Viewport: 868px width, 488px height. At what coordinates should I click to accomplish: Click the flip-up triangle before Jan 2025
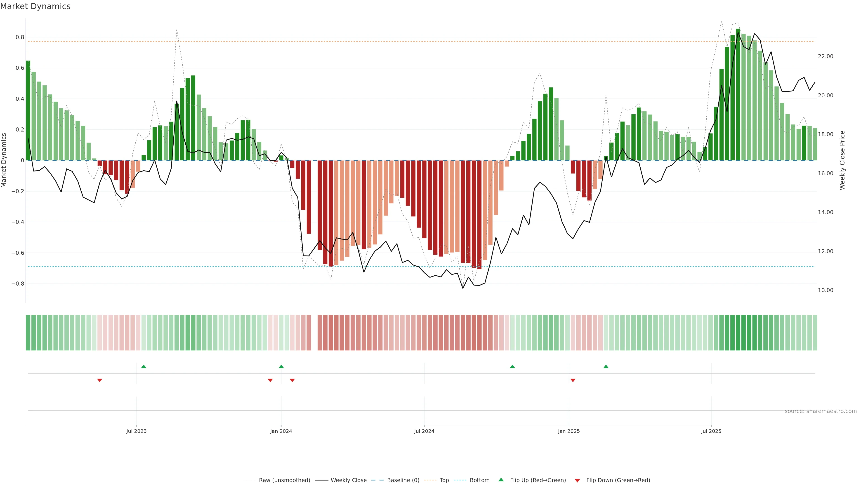pyautogui.click(x=512, y=366)
